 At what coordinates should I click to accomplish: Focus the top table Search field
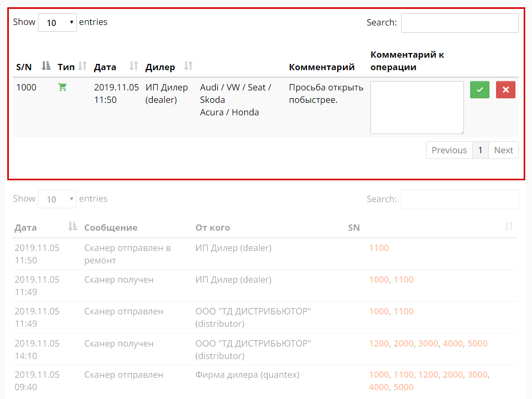[459, 23]
